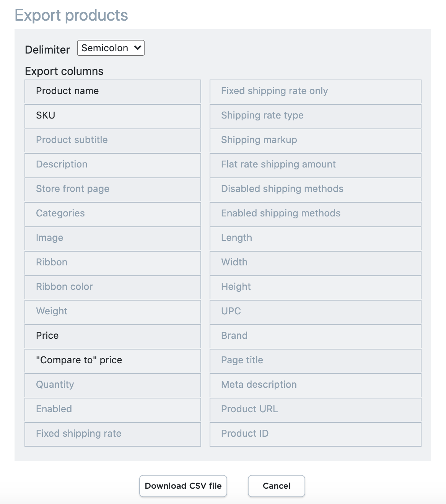This screenshot has height=504, width=446.
Task: Turn off the "Compare to" price column
Action: click(113, 361)
